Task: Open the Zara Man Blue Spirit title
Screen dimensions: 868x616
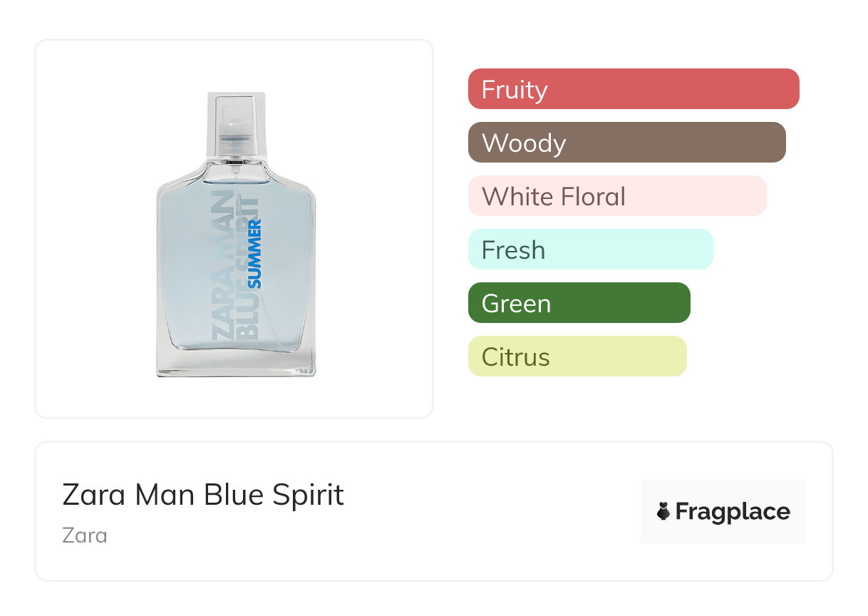Action: (203, 495)
